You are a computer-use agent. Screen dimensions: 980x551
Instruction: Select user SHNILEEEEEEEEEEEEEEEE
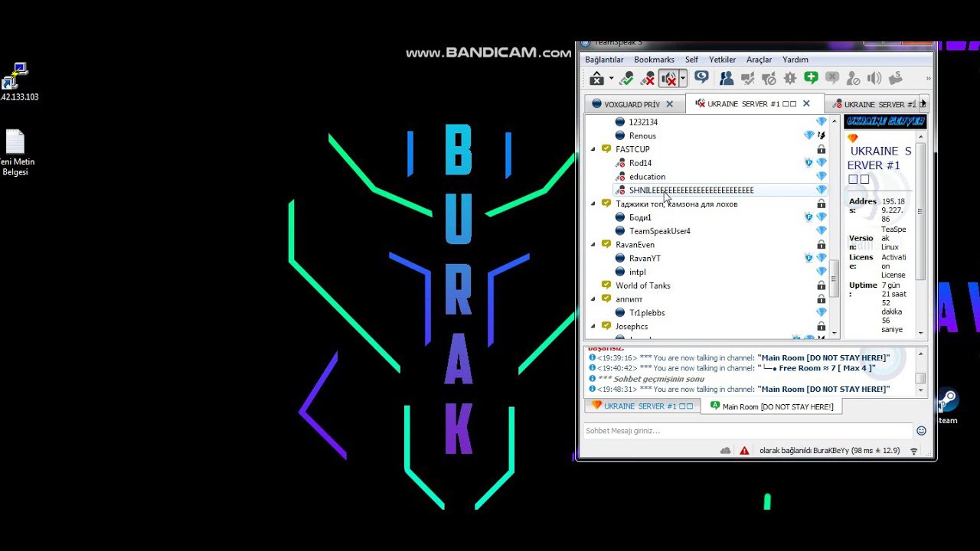coord(691,190)
